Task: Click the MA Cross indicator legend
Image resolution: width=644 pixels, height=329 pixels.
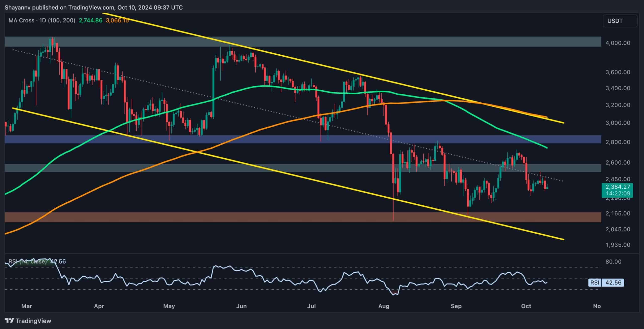Action: [42, 20]
